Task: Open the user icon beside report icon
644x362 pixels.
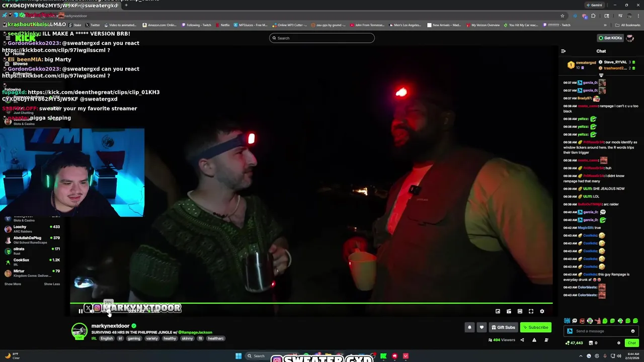Action: pyautogui.click(x=546, y=340)
